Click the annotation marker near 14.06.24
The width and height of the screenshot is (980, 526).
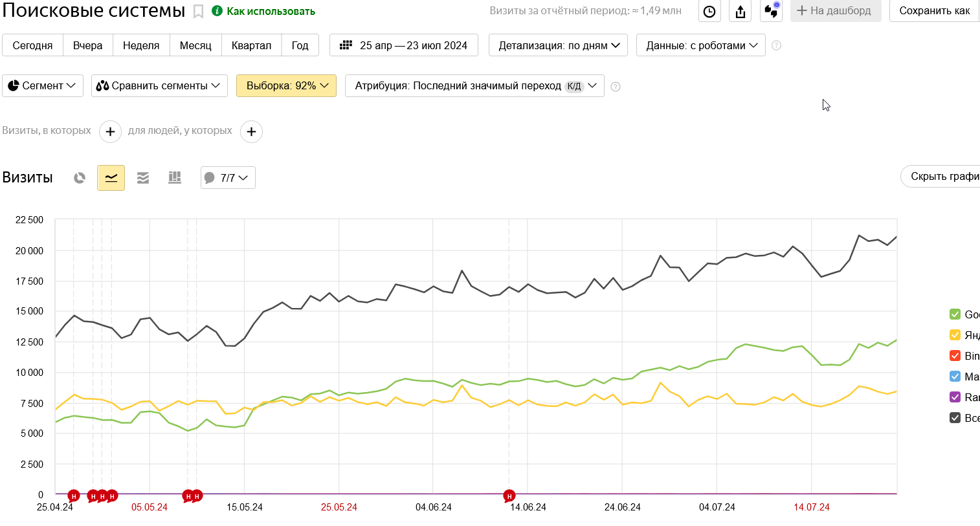click(509, 496)
